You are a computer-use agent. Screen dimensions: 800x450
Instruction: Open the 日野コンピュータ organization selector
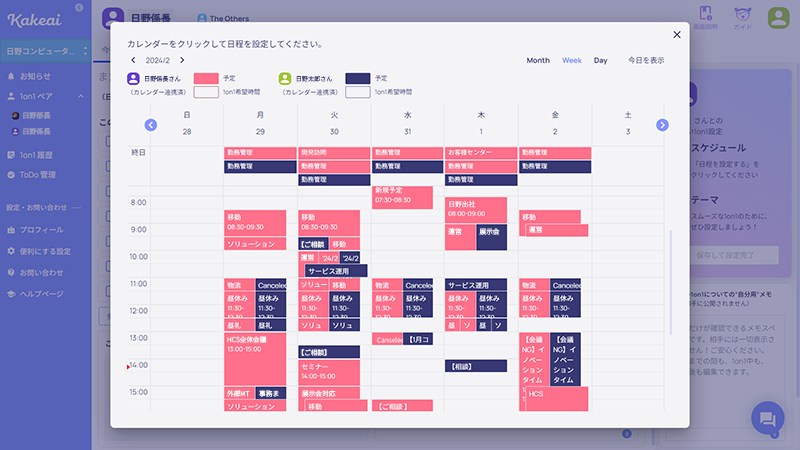tap(46, 51)
